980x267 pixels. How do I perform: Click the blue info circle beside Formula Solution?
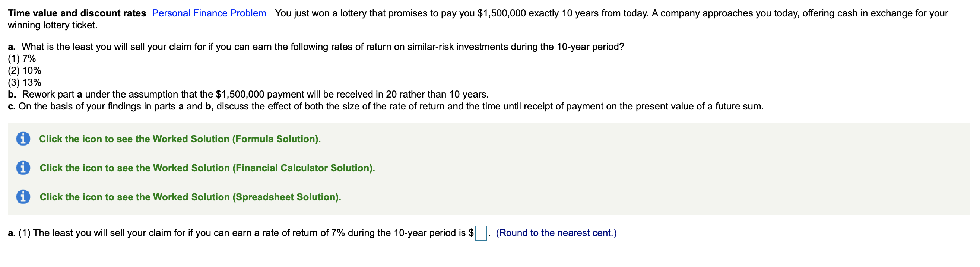tap(24, 139)
